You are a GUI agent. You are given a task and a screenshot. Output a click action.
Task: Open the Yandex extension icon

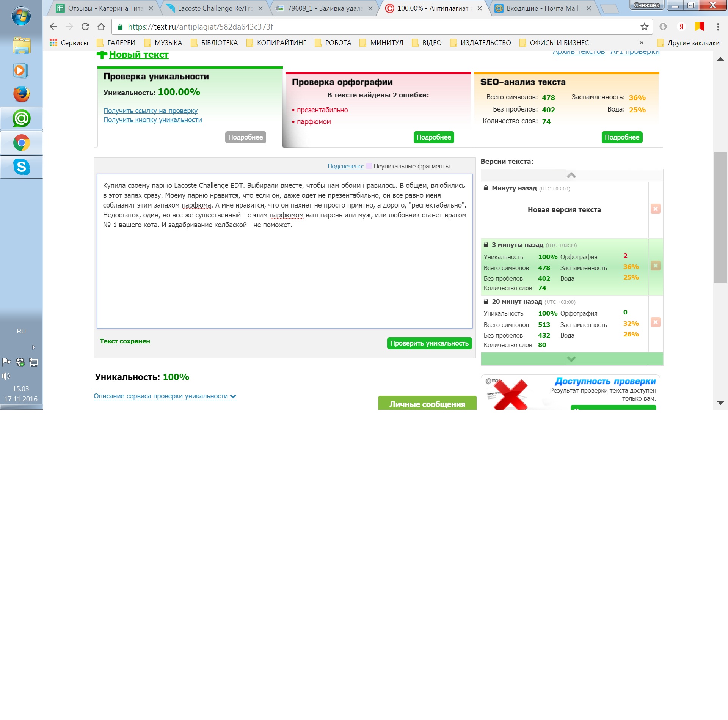tap(681, 27)
